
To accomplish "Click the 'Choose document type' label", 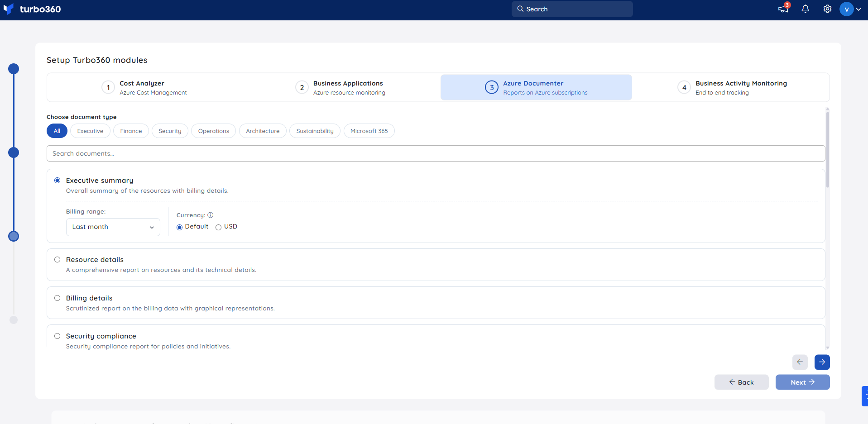I will coord(82,117).
